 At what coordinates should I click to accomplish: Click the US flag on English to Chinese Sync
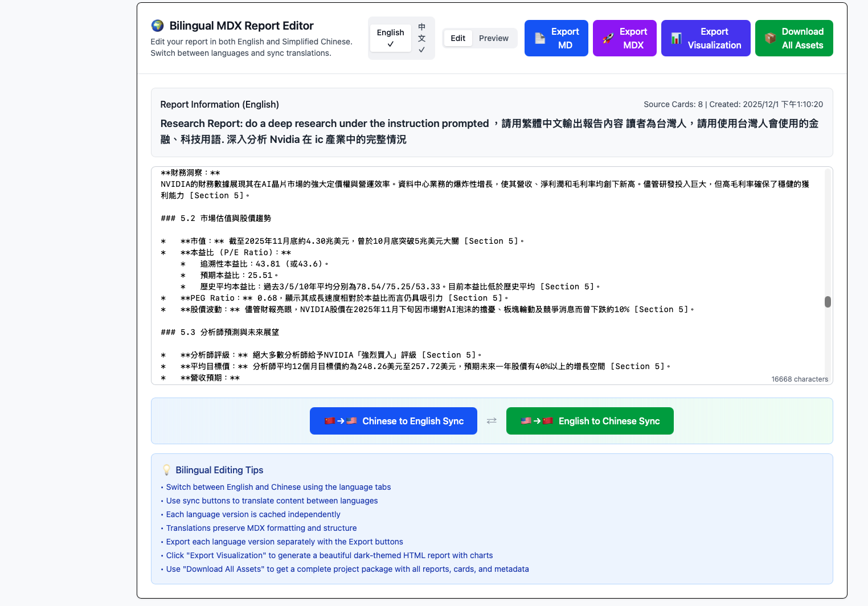click(526, 421)
